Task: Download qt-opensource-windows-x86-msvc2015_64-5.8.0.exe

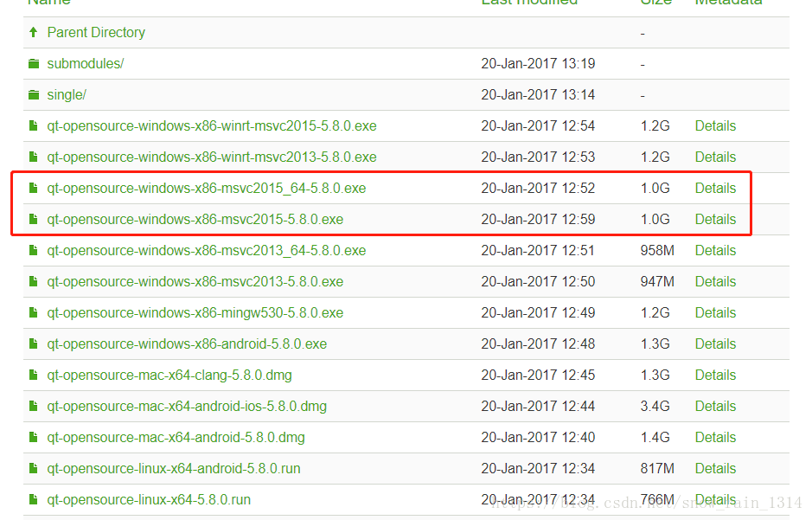Action: coord(207,188)
